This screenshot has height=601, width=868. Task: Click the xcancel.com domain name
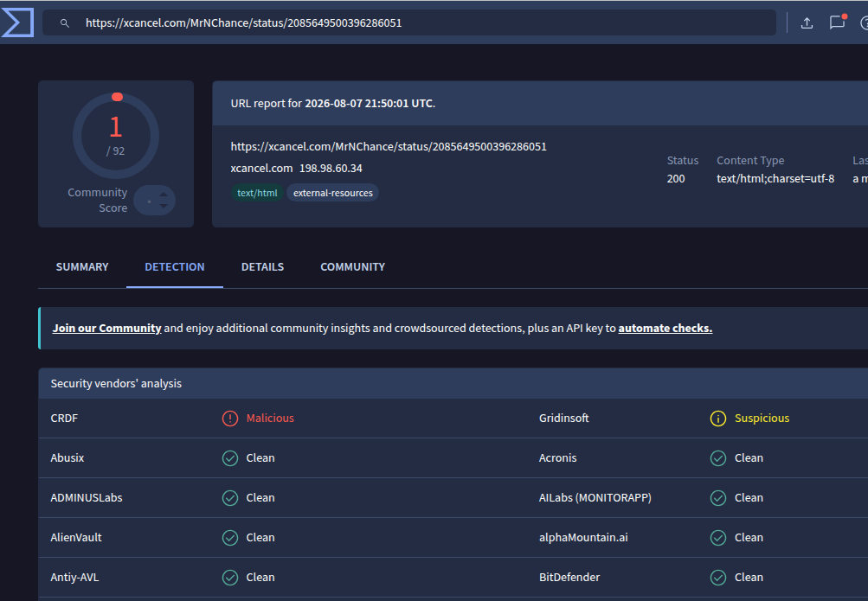(261, 168)
